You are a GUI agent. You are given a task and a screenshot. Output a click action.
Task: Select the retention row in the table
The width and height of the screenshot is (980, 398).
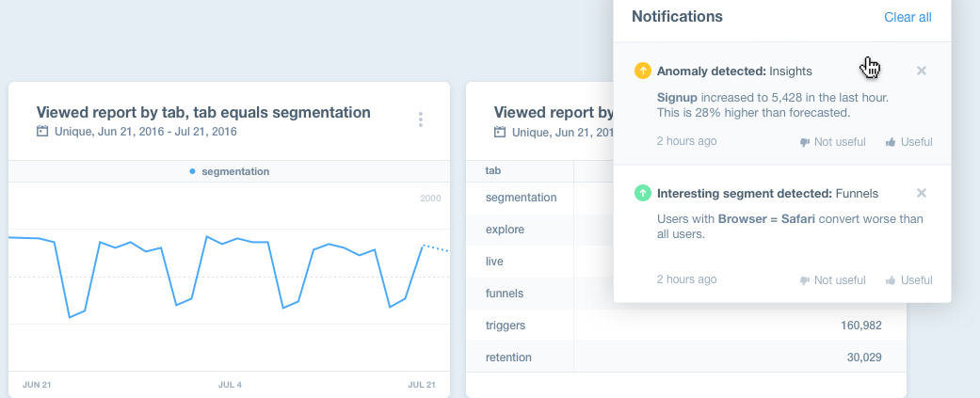pos(508,357)
